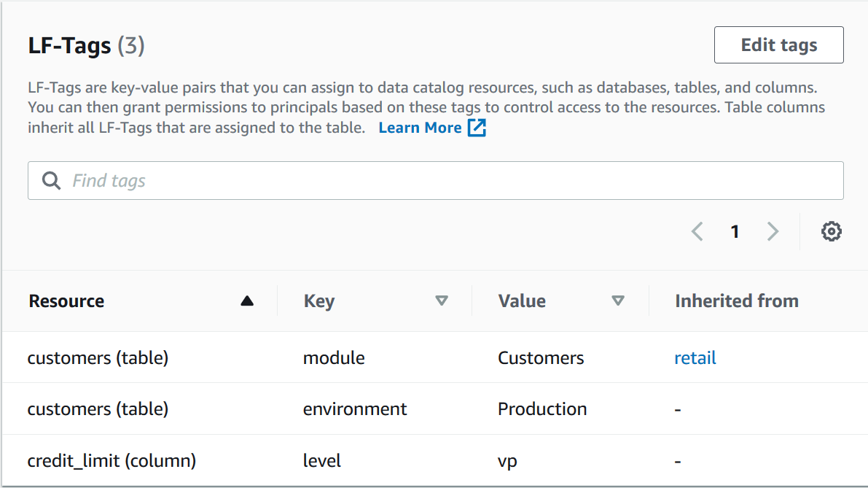The width and height of the screenshot is (868, 488).
Task: Sort the table by Key column arrow
Action: tap(441, 301)
